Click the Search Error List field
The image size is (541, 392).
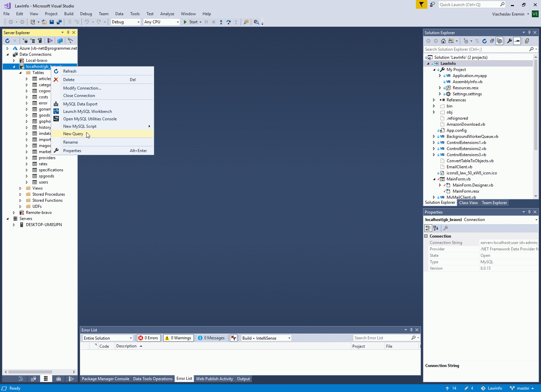(386, 338)
